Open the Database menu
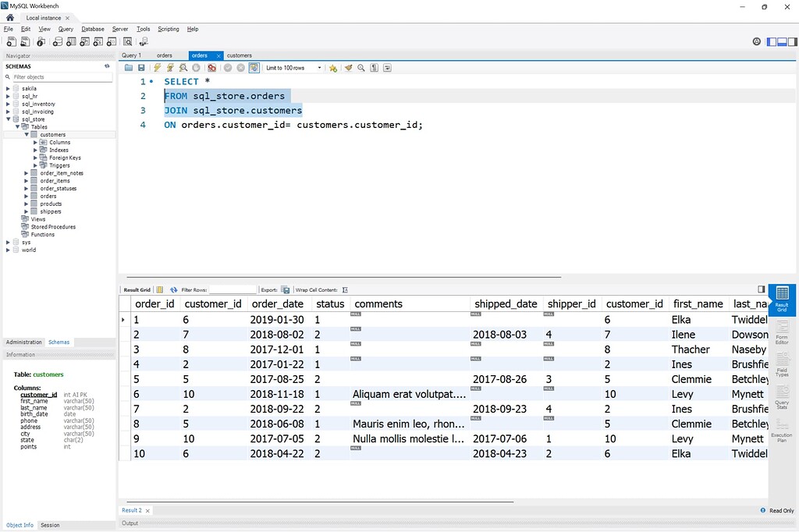The height and width of the screenshot is (532, 799). click(x=92, y=29)
